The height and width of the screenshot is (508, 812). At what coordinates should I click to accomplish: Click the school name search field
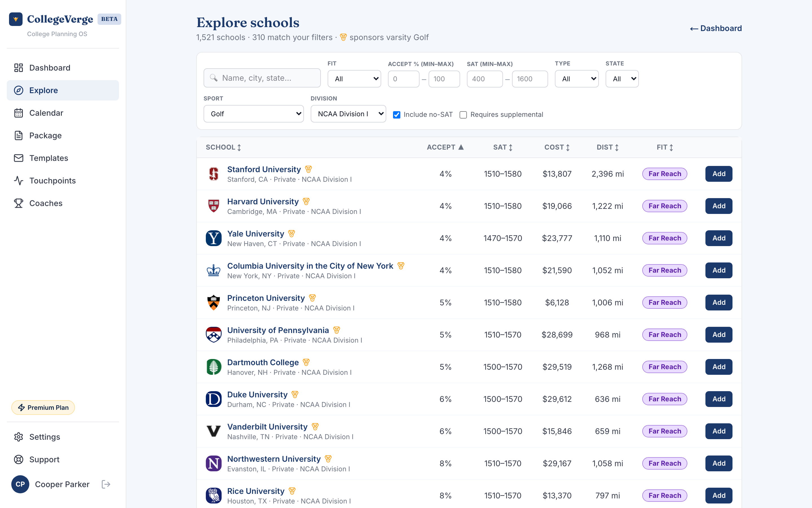pos(262,78)
